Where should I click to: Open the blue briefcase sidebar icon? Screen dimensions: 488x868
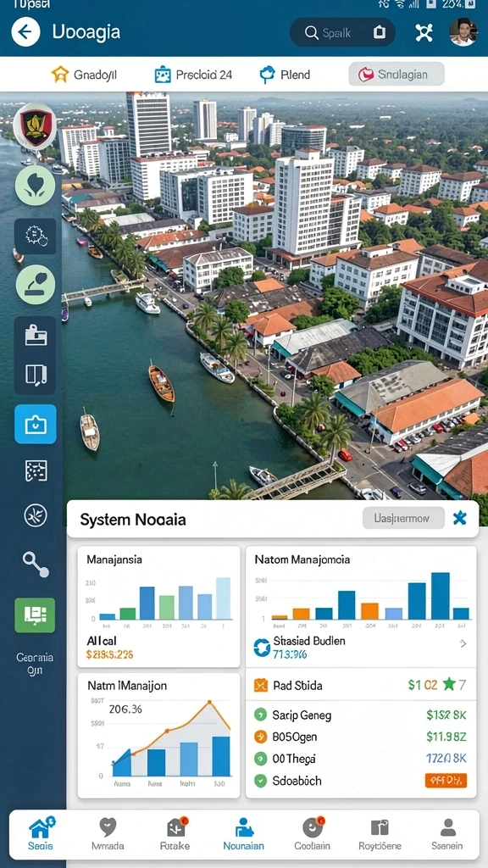(36, 424)
